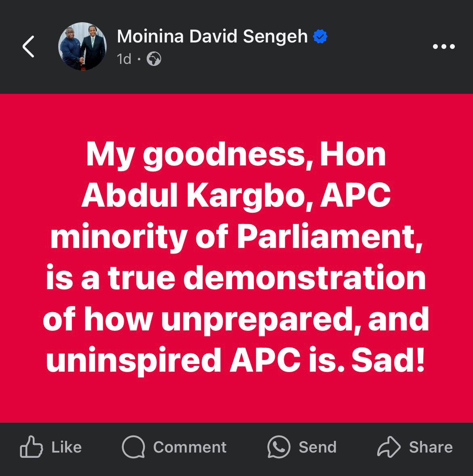Viewport: 473px width, 476px height.
Task: Go back using the left arrow
Action: (x=28, y=47)
